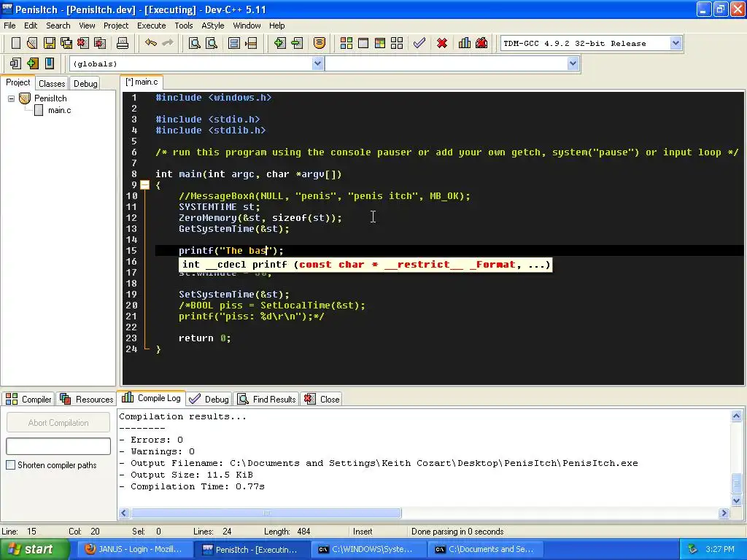Open the Find Results bottom tab
Viewport: 747px width, 560px height.
click(x=267, y=399)
